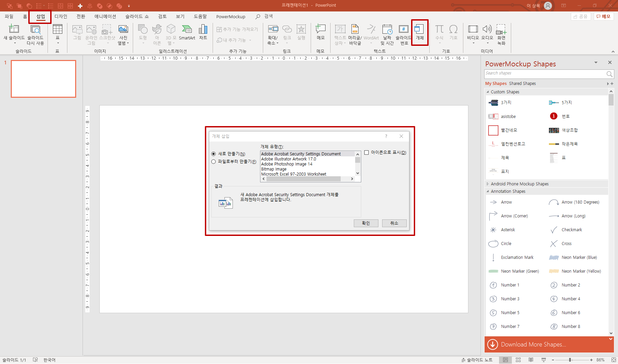
Task: Click the zoom slider handle in status bar
Action: point(570,360)
